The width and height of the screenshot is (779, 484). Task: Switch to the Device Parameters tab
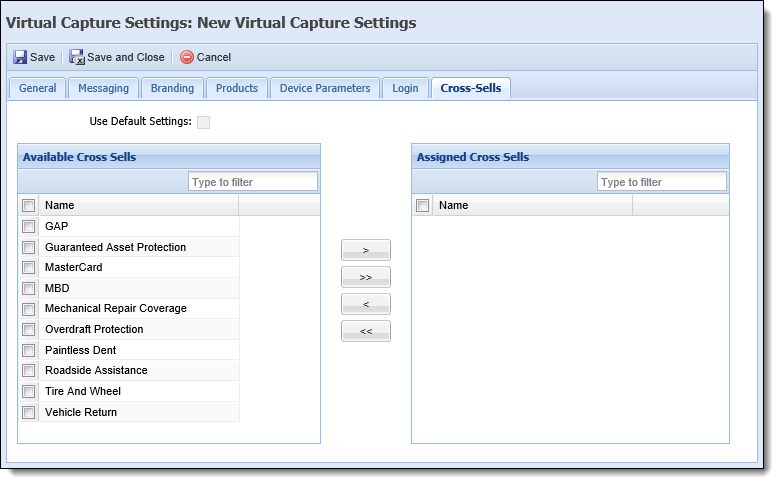point(325,88)
